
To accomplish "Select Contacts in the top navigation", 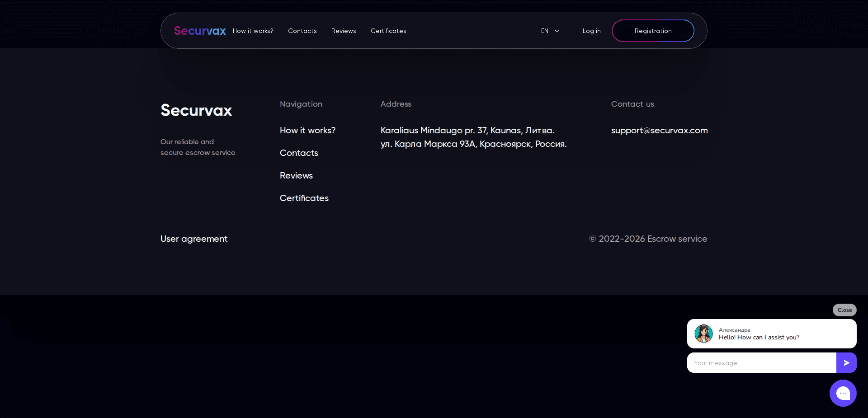I will coord(302,31).
